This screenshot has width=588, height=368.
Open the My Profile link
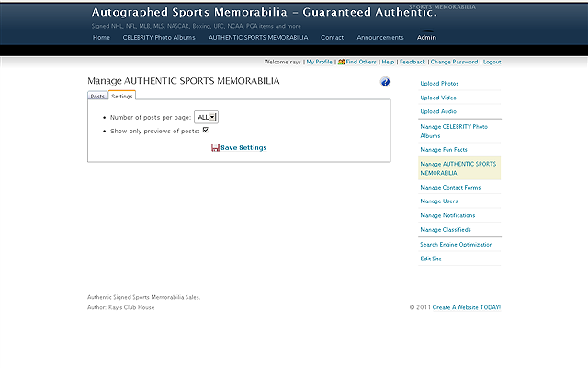[320, 62]
